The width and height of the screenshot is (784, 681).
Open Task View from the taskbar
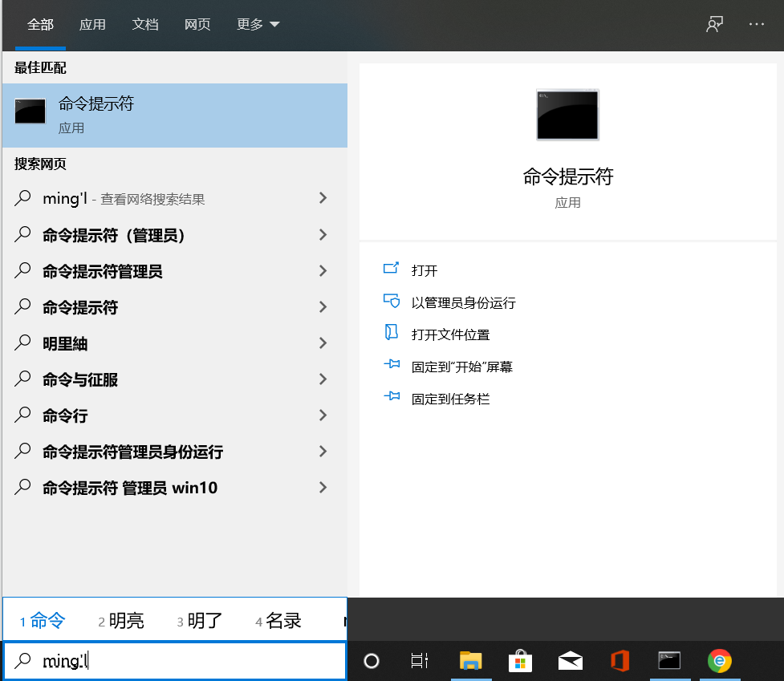(x=419, y=661)
